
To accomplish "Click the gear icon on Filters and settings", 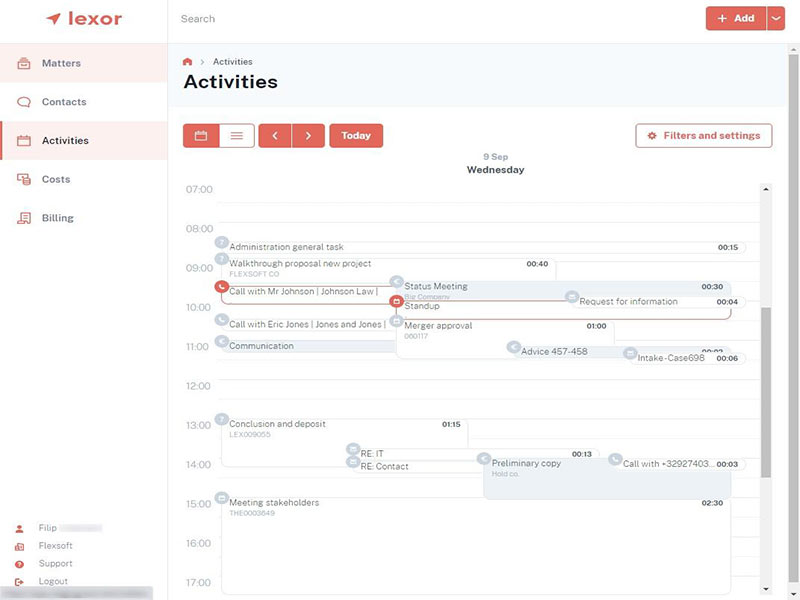I will pos(654,135).
